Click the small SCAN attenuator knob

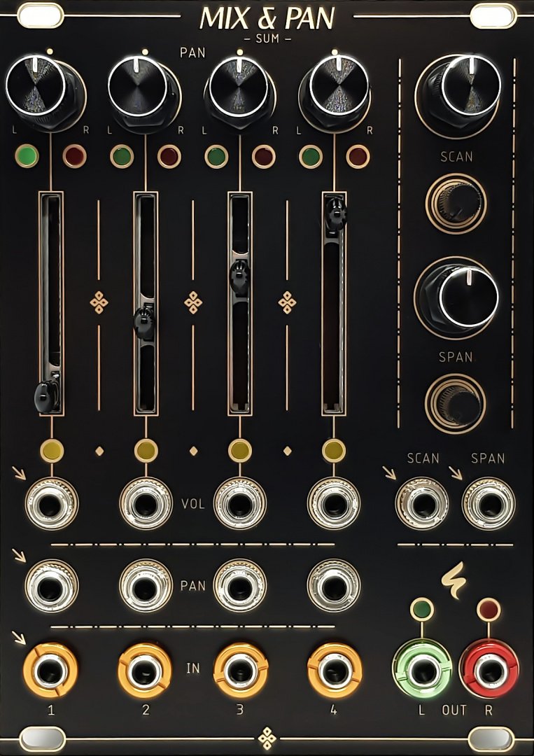tap(456, 204)
